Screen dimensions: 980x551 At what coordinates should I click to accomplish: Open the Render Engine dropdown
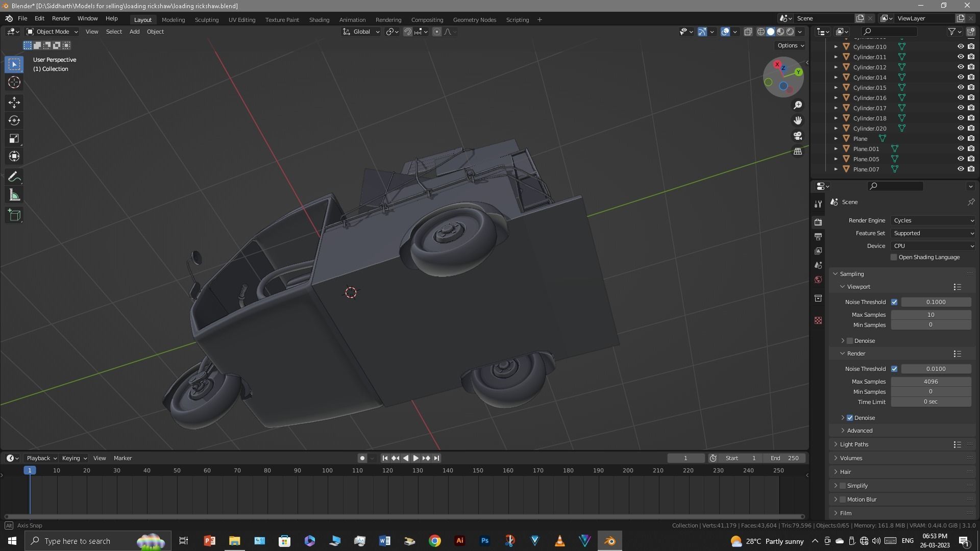pyautogui.click(x=933, y=220)
